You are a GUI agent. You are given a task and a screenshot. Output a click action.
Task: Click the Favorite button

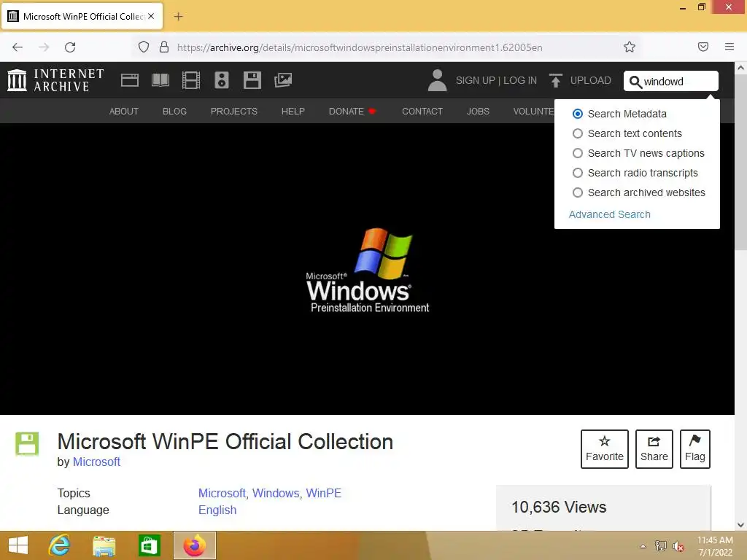605,449
